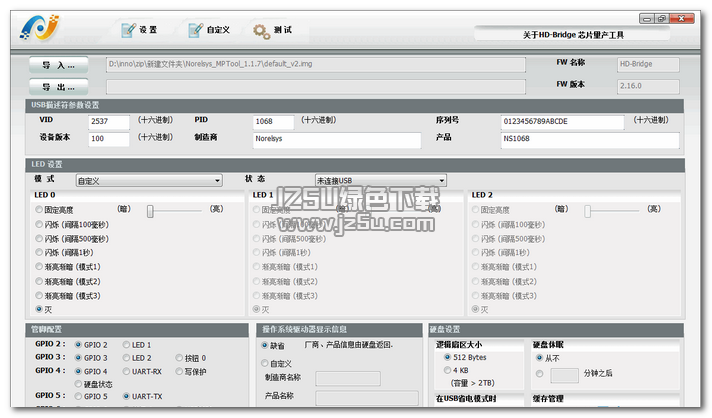
Task: Set GPIO 2 pin to LED 1
Action: pos(126,344)
